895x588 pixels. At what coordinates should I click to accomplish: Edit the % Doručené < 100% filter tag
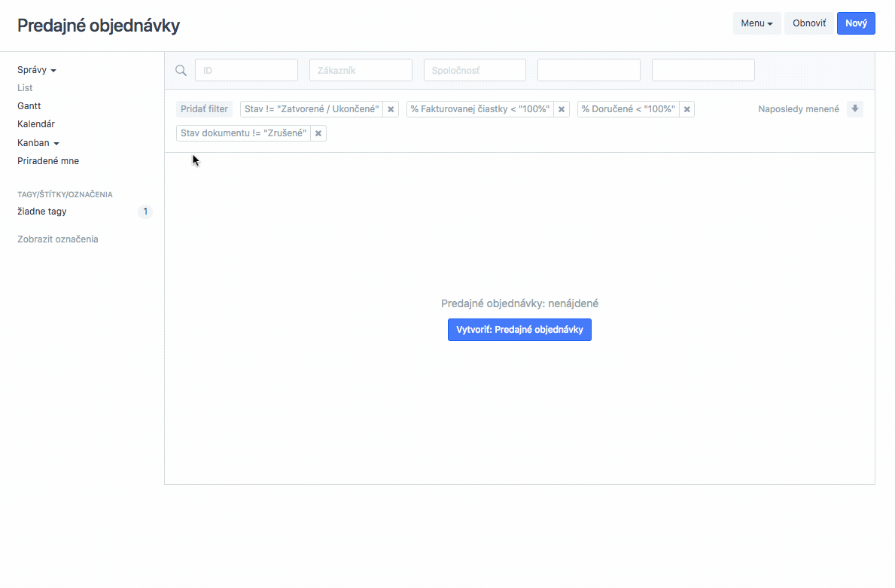point(629,109)
